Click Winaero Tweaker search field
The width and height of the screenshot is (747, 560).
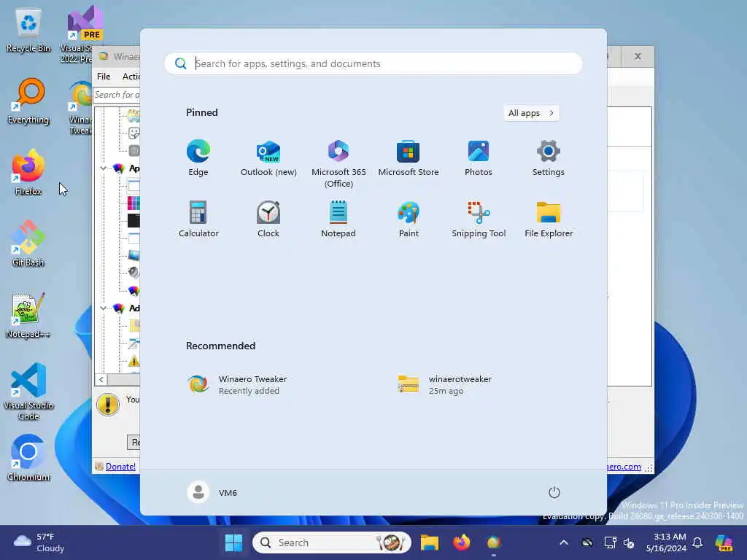coord(117,95)
